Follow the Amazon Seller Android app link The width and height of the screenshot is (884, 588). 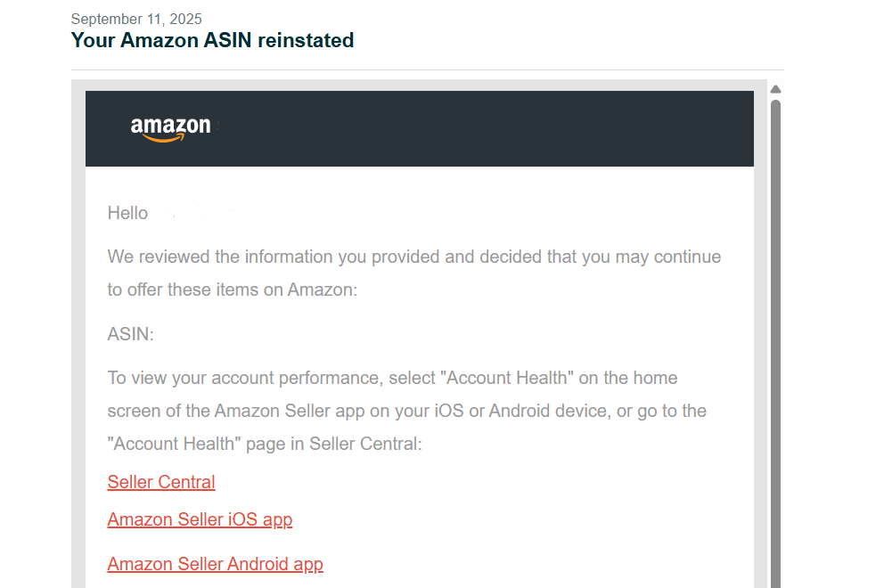coord(215,564)
